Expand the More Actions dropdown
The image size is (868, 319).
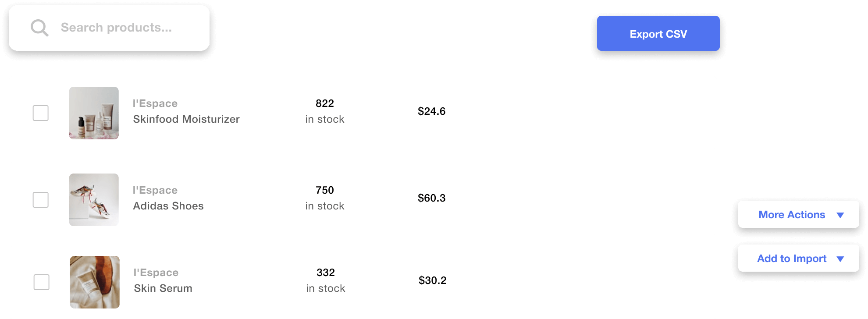792,215
